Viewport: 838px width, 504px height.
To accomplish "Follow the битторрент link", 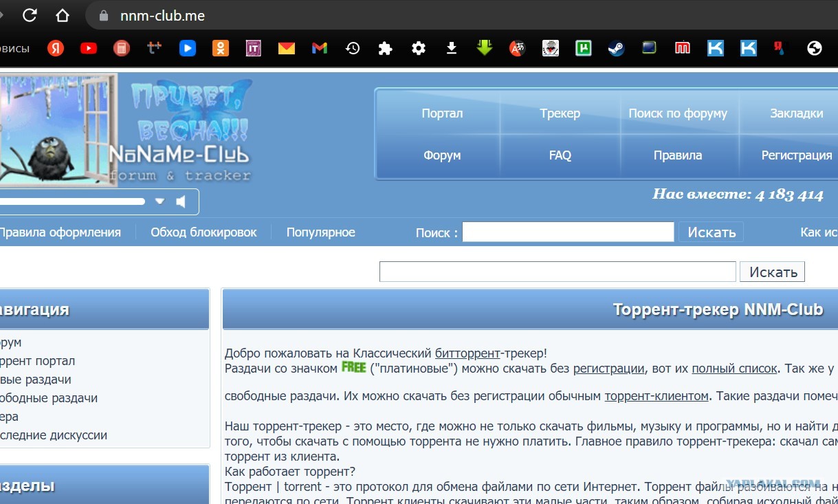I will click(467, 353).
